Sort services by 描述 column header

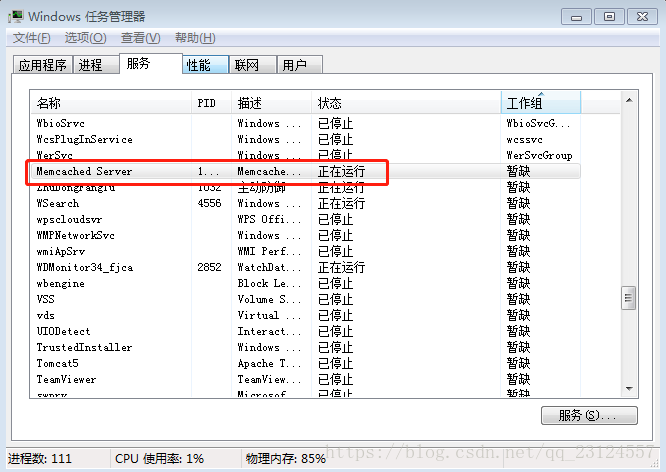272,103
